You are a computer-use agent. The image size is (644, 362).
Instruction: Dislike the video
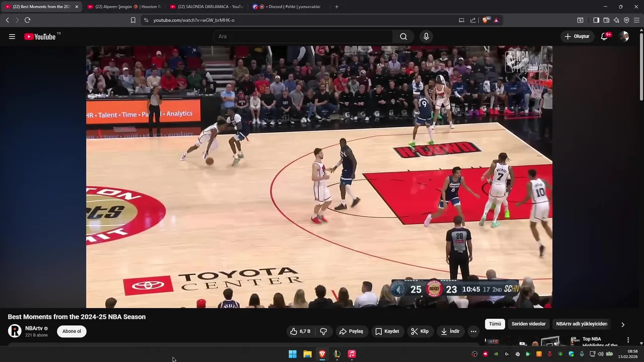324,331
